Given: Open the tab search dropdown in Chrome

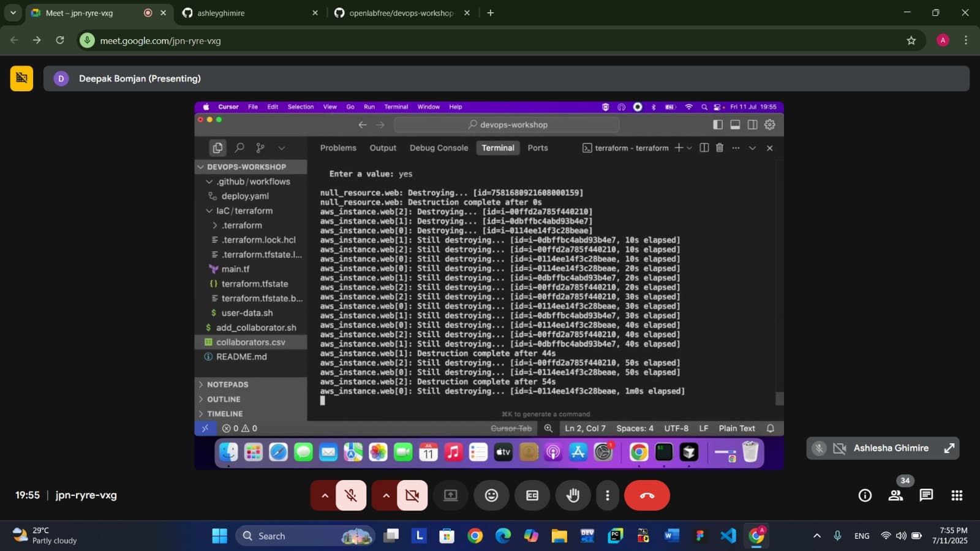Looking at the screenshot, I should pos(13,13).
